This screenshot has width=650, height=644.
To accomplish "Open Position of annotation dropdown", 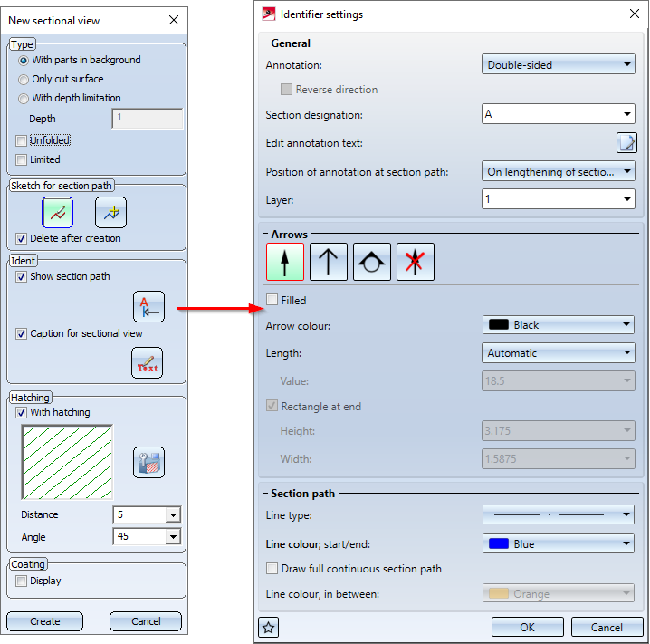I will point(559,172).
